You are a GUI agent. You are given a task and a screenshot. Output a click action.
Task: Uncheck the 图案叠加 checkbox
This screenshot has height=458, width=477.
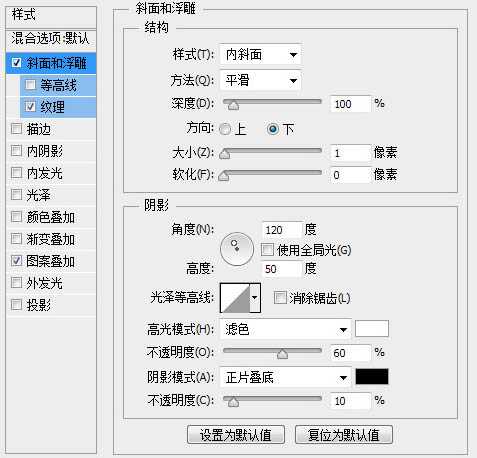pyautogui.click(x=16, y=261)
